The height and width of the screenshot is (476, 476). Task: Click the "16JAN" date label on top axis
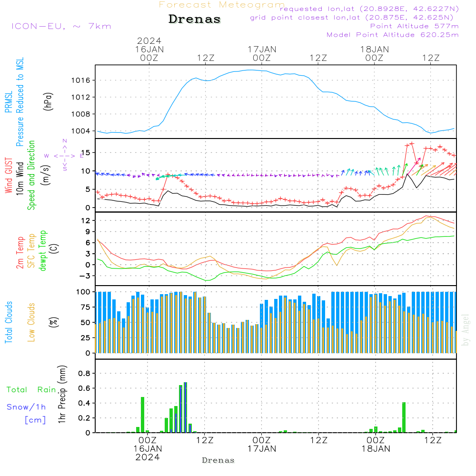tap(149, 50)
